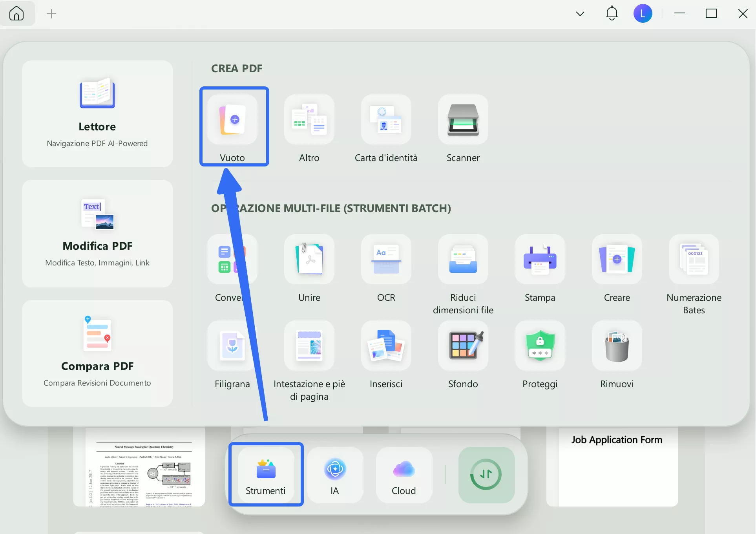This screenshot has width=756, height=534.
Task: Switch to the Strumenti tab
Action: pos(266,475)
